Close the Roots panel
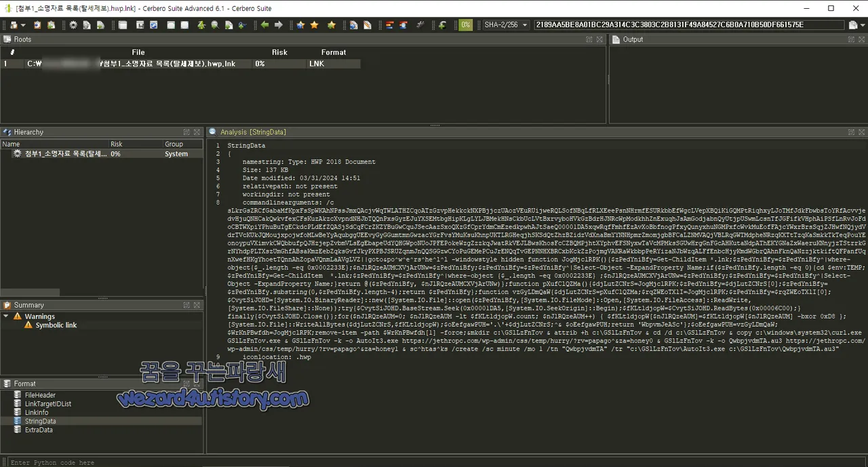Image resolution: width=868 pixels, height=467 pixels. 600,39
